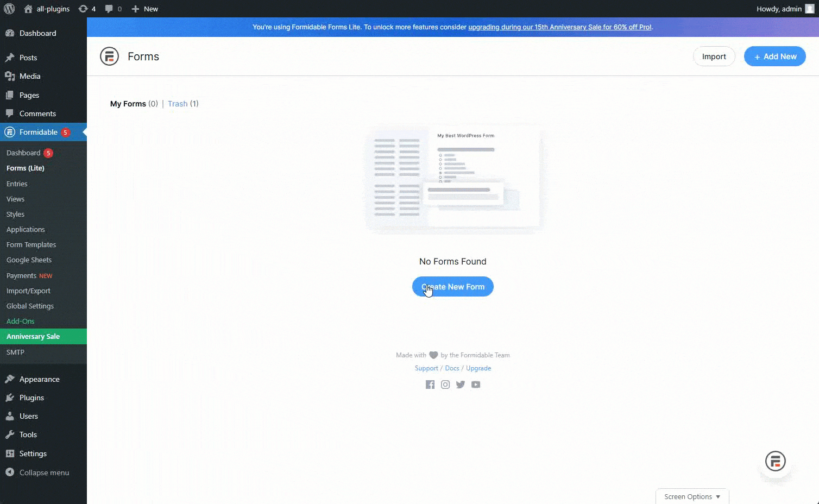Viewport: 819px width, 504px height.
Task: Open the Media library menu
Action: [x=43, y=76]
